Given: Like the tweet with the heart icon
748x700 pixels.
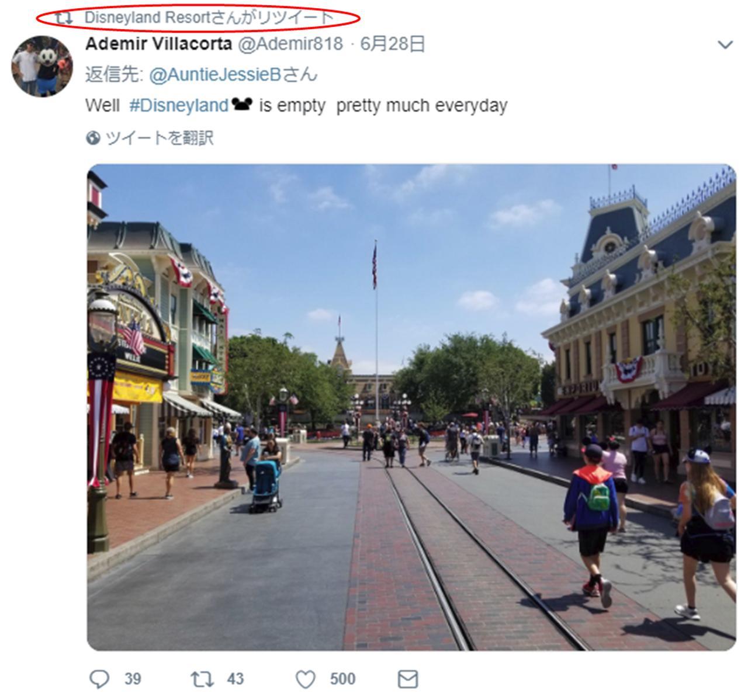Looking at the screenshot, I should tap(305, 680).
